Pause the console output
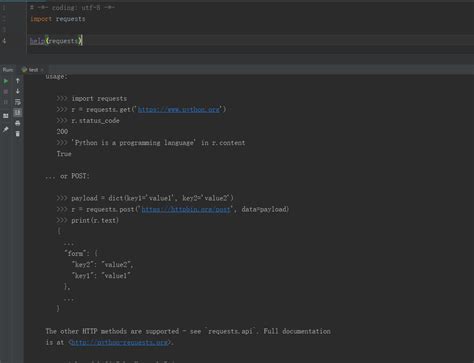 pos(6,102)
